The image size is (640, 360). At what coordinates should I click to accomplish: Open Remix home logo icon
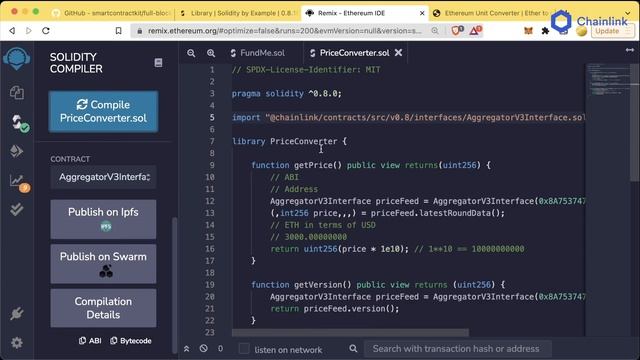click(x=16, y=59)
